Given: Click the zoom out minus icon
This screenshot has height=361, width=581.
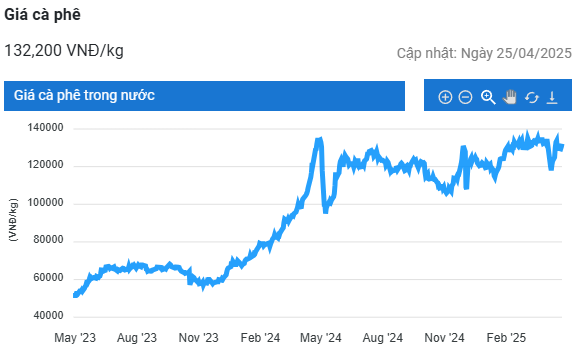Looking at the screenshot, I should pyautogui.click(x=465, y=97).
